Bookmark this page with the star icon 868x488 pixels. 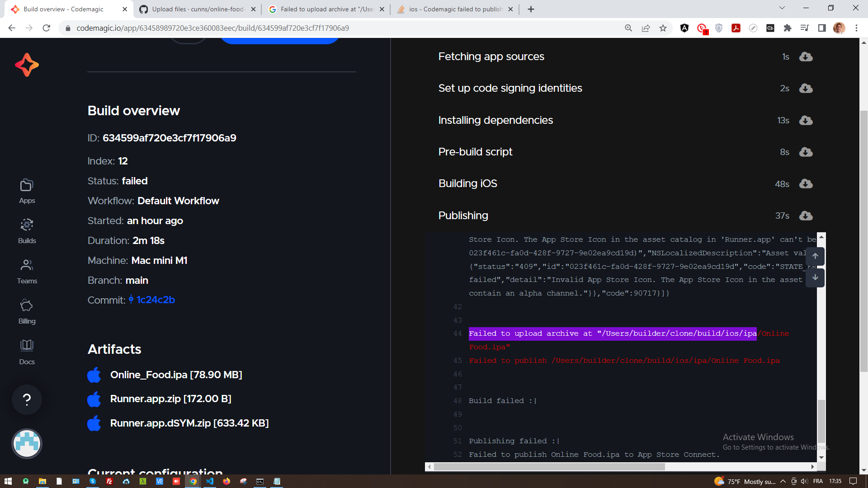coord(663,28)
